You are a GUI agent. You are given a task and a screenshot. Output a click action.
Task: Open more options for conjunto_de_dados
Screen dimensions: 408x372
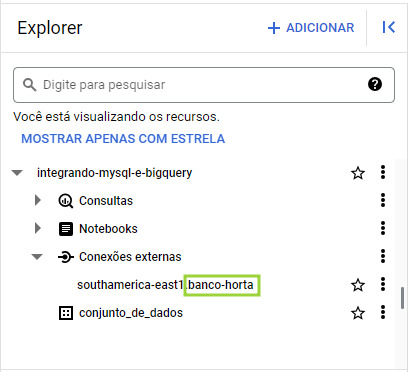tap(383, 312)
